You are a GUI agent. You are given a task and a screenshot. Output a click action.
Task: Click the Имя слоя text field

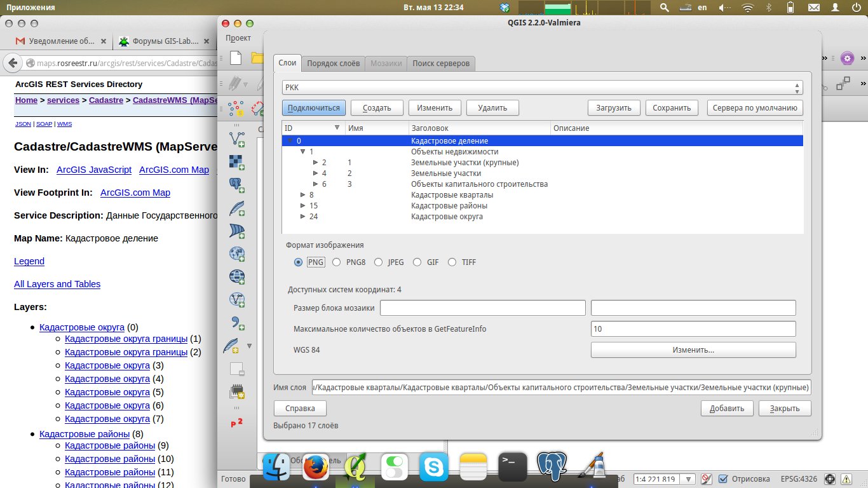click(562, 388)
